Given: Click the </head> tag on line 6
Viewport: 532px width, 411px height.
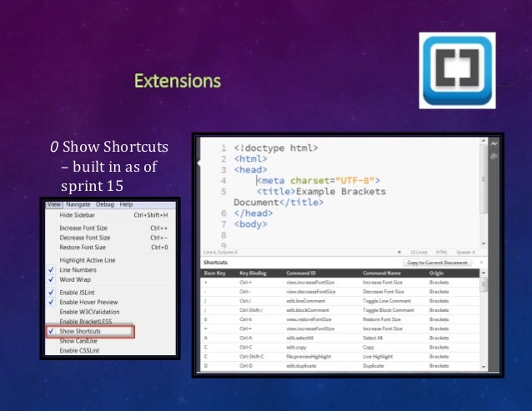Looking at the screenshot, I should 253,213.
